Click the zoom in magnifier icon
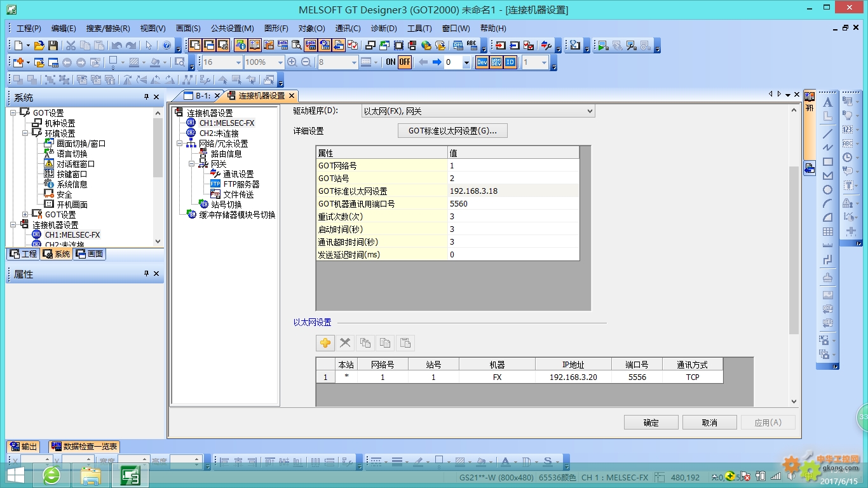 click(x=292, y=62)
